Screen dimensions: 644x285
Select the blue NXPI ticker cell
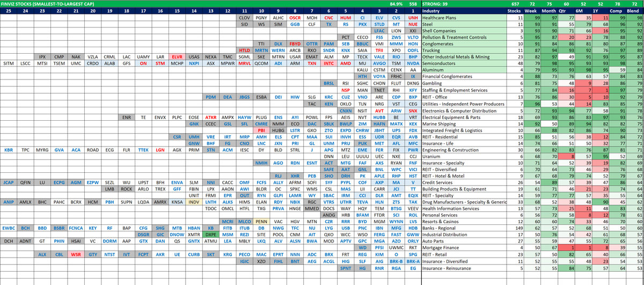194,63
